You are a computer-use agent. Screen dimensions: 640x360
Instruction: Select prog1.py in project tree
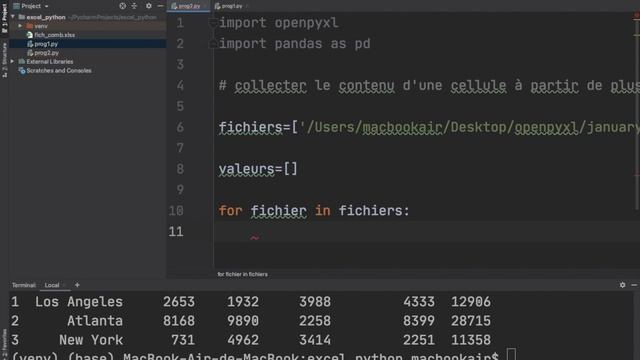(x=46, y=44)
